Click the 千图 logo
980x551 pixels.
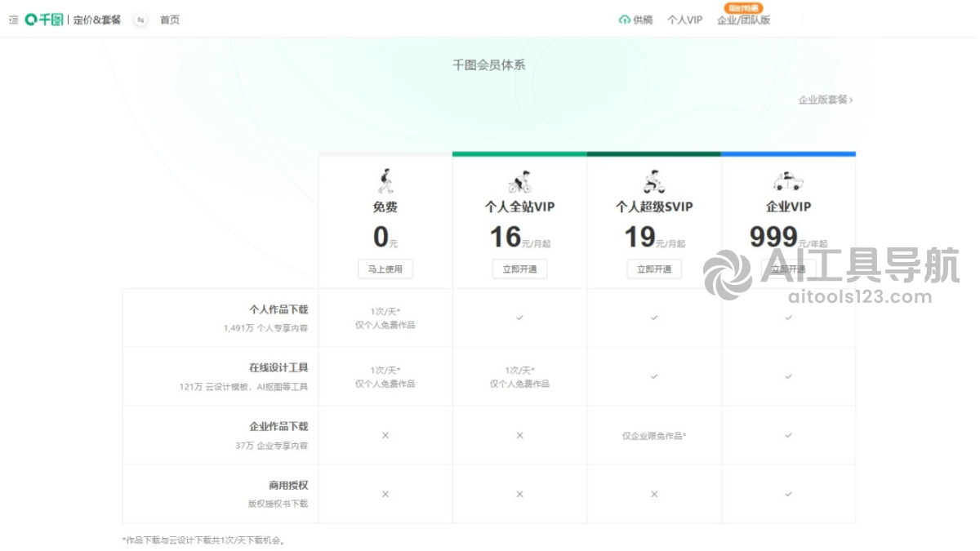[44, 20]
